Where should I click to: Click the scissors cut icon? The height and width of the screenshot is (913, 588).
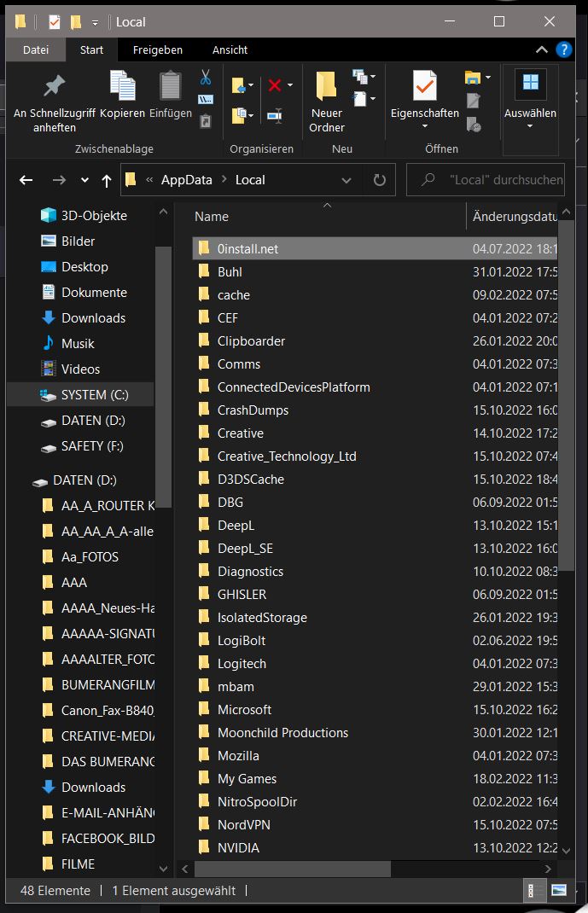click(x=206, y=77)
